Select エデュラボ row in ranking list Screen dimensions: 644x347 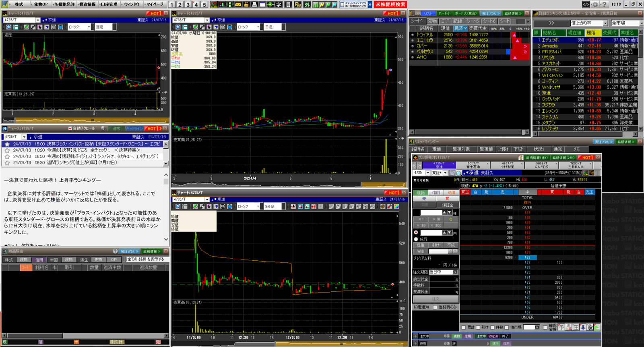coord(586,40)
